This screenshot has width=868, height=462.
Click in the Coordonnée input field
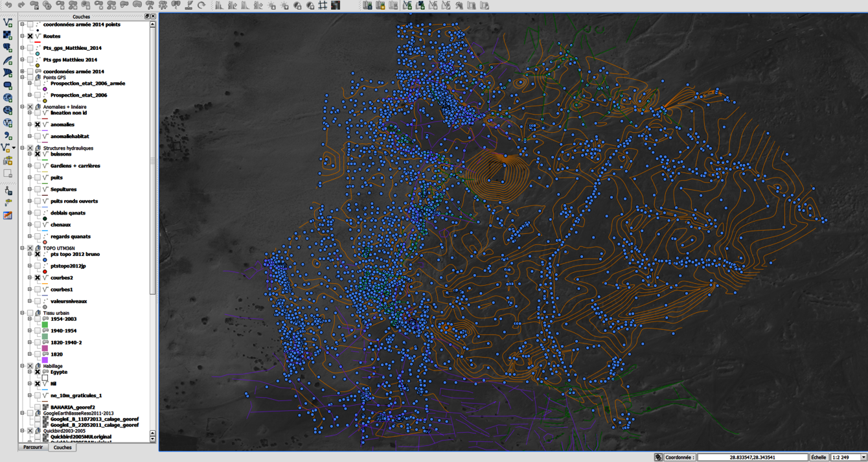pos(751,457)
